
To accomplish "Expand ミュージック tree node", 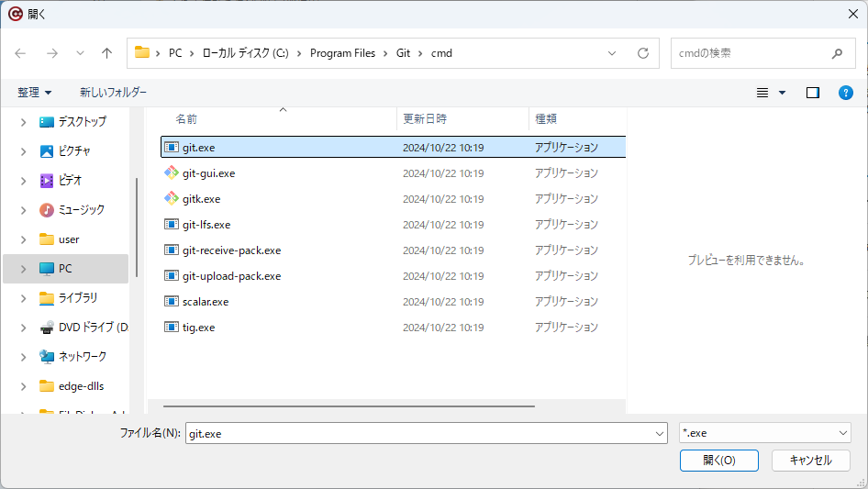I will coord(23,210).
